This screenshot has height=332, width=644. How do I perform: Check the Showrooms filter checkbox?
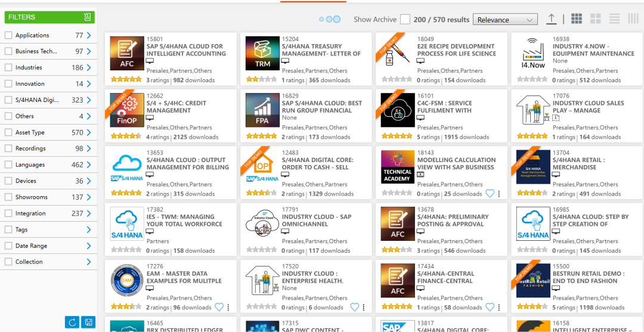(x=8, y=197)
